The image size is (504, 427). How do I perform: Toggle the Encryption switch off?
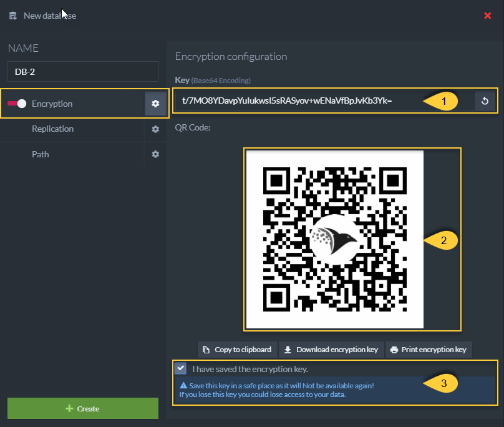[x=17, y=104]
